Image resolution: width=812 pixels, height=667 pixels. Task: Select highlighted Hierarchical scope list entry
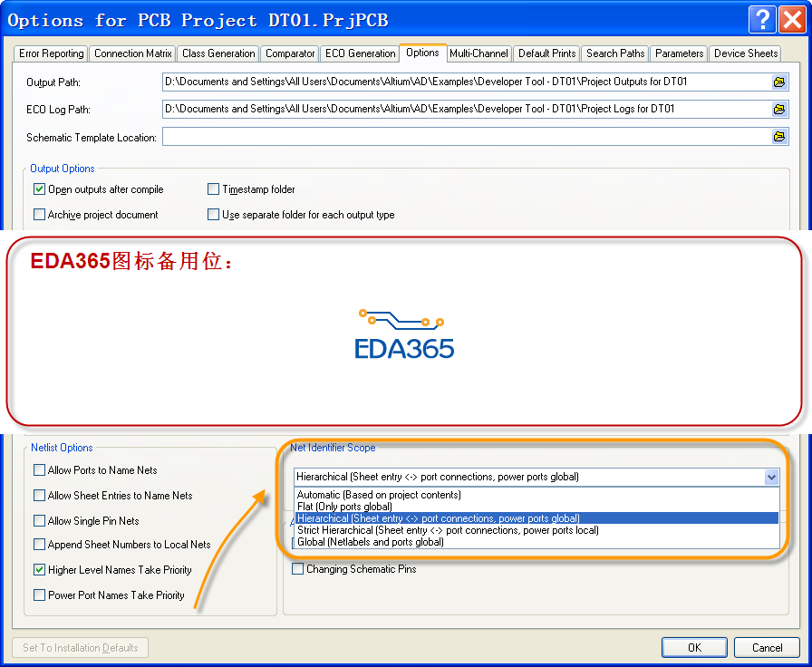[x=537, y=518]
